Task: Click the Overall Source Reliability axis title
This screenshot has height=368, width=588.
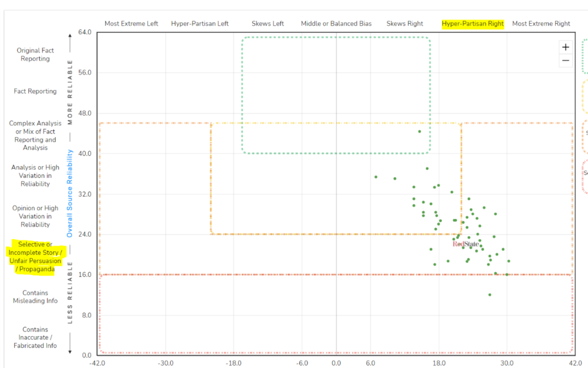Action: (70, 193)
